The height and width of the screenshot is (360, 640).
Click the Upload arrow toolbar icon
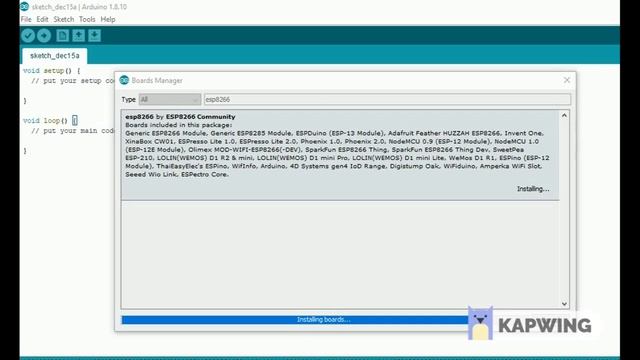[x=44, y=36]
